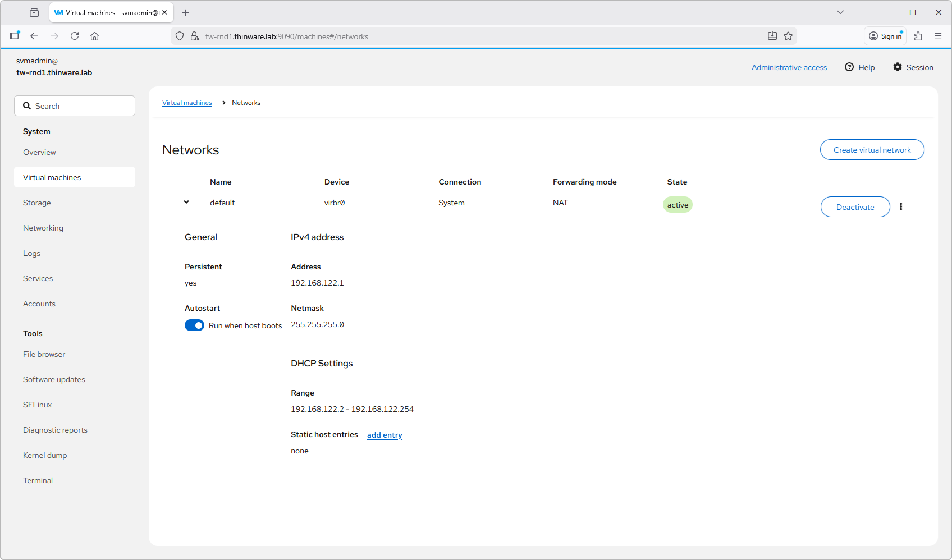Image resolution: width=952 pixels, height=560 pixels.
Task: Open Kernel dump in the sidebar
Action: click(x=75, y=455)
